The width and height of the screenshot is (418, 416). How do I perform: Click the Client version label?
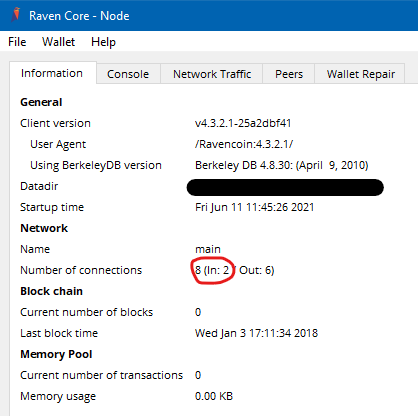point(55,123)
